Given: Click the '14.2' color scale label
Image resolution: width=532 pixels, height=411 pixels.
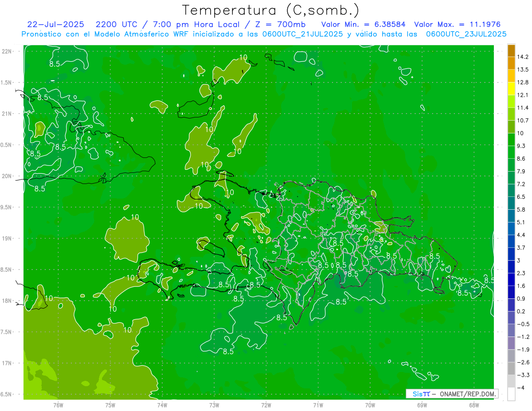Looking at the screenshot, I should tap(523, 57).
